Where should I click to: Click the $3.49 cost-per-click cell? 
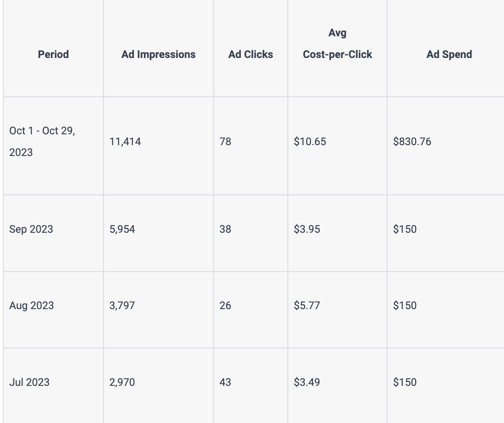307,382
